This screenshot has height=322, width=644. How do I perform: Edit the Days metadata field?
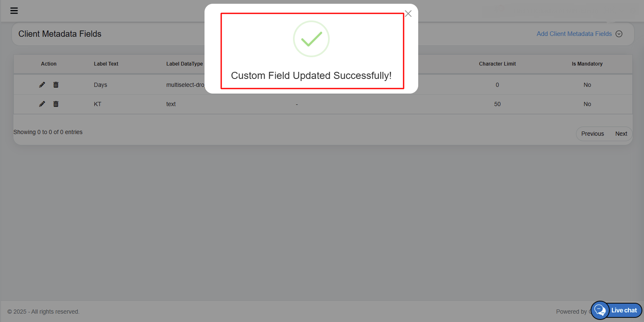42,85
